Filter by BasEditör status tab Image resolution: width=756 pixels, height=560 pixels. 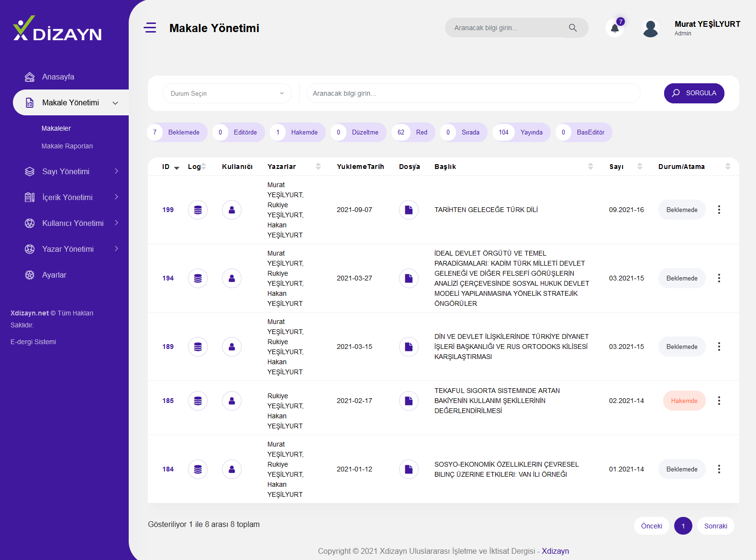[x=584, y=132]
